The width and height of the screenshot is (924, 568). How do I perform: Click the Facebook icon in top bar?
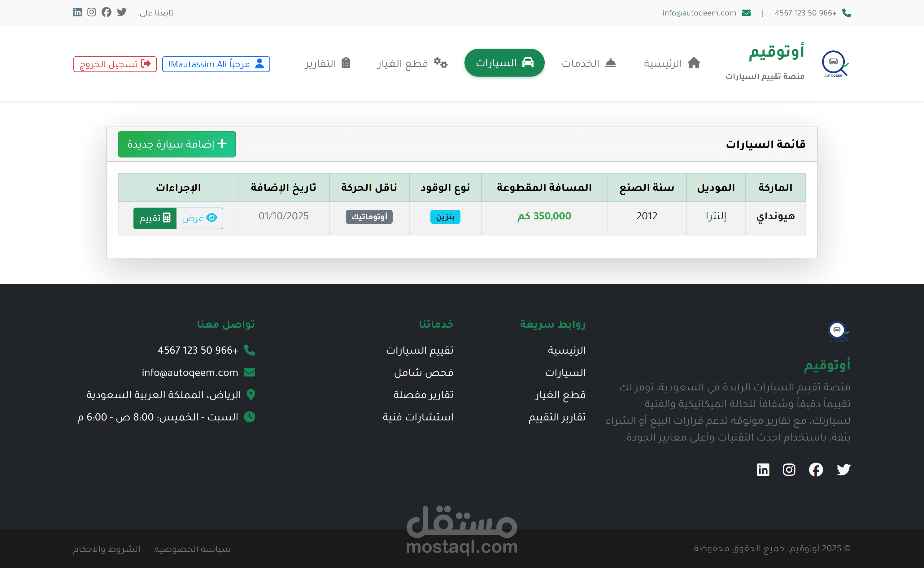pyautogui.click(x=107, y=12)
